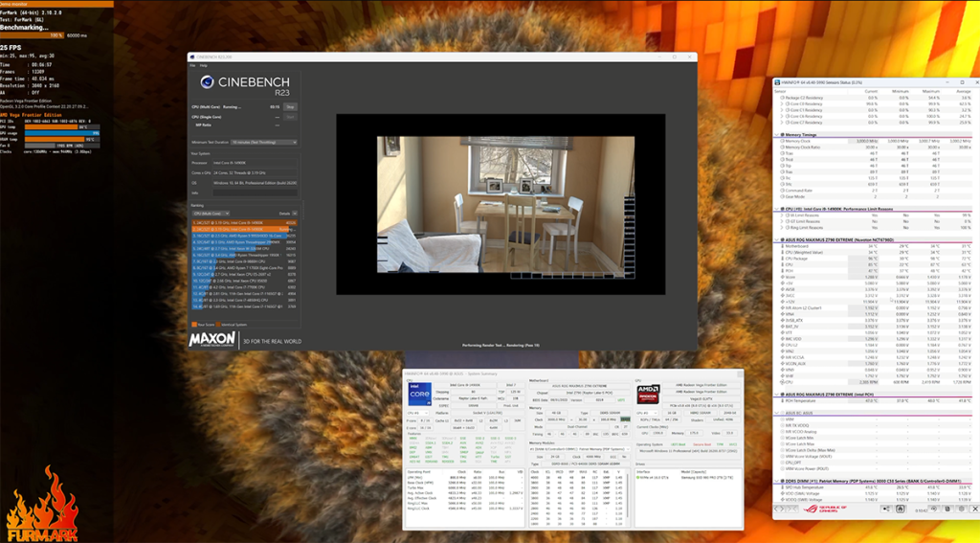Collapse the Memory Timings sensor group

pos(777,134)
